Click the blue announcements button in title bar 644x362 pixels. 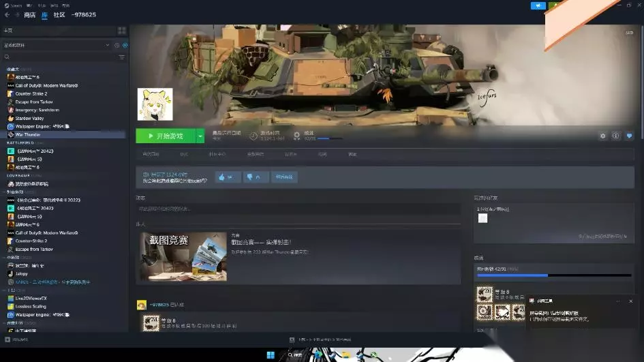[x=538, y=5]
